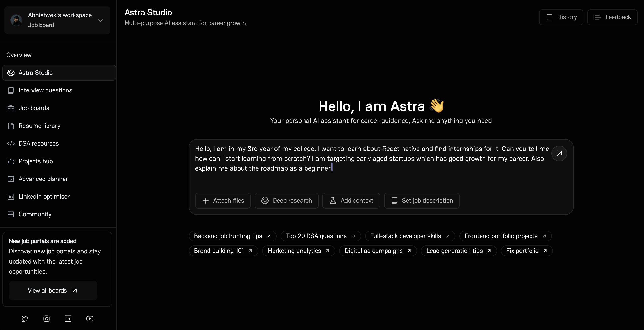Open the Instagram social icon
This screenshot has height=330, width=644.
[47, 319]
